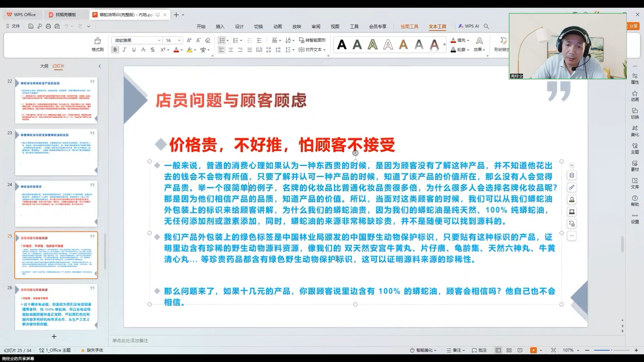Open the 动画 ribbon tab
The width and height of the screenshot is (644, 362).
[277, 26]
